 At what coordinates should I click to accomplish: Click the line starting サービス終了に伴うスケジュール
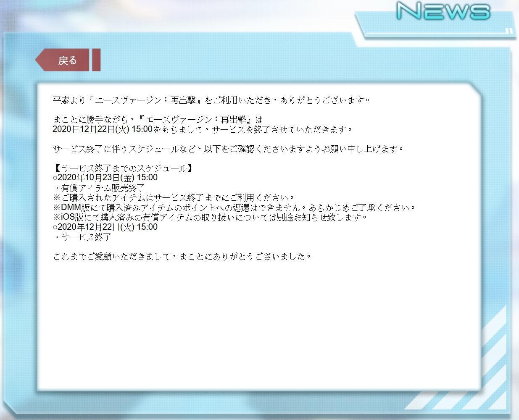(x=228, y=149)
